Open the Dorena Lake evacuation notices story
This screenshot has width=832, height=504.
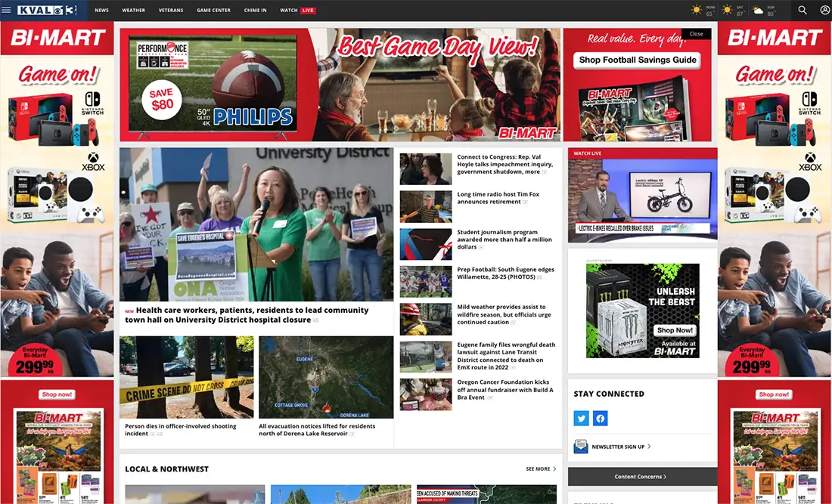tap(317, 430)
